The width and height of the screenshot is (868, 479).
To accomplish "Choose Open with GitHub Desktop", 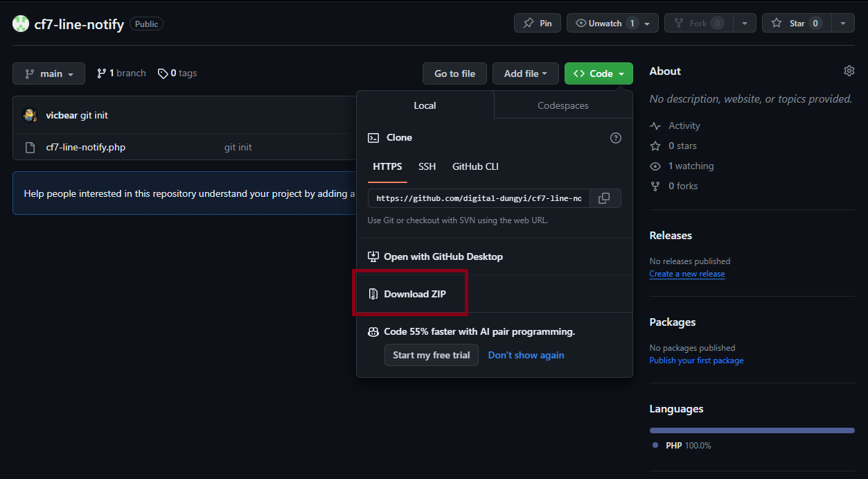I will [x=443, y=256].
